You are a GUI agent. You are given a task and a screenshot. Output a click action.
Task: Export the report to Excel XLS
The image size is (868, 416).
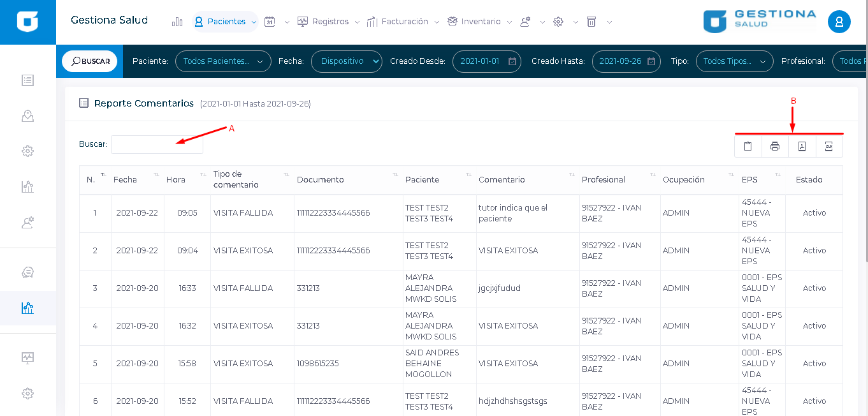(x=829, y=146)
